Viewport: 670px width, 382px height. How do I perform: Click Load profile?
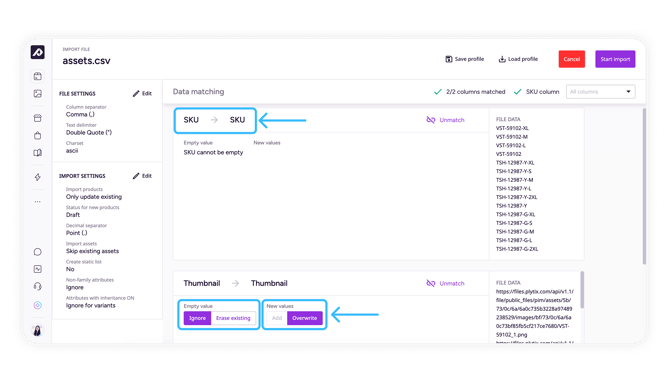point(518,59)
